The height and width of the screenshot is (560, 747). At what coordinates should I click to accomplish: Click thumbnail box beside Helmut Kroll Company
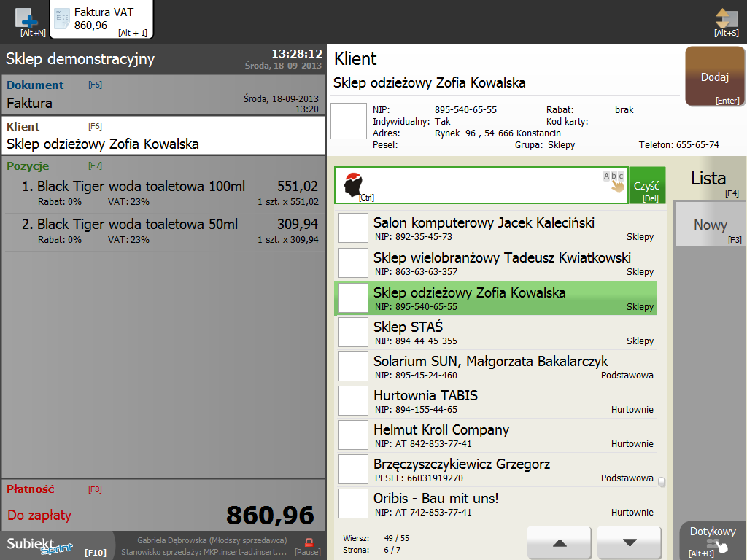[x=353, y=435]
